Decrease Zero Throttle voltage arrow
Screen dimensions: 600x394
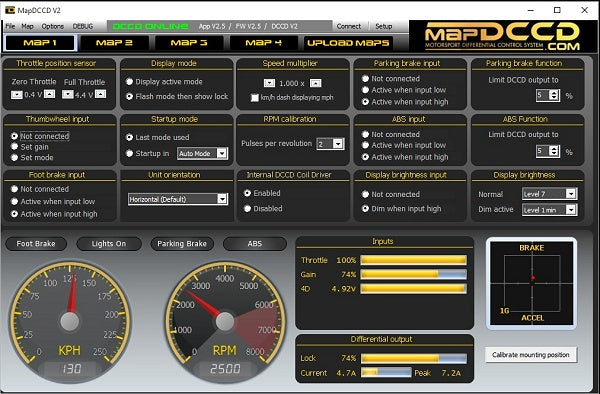[x=16, y=94]
